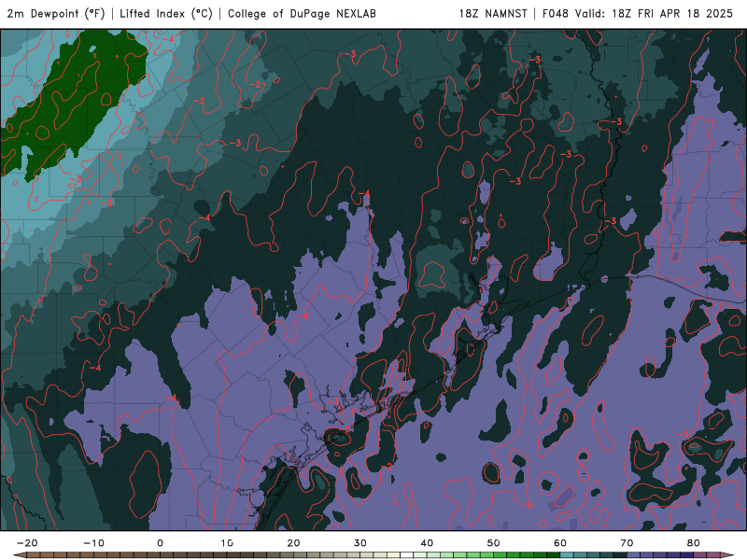
Task: Click the '2m Dewpoint (°F)' title text
Action: [56, 14]
